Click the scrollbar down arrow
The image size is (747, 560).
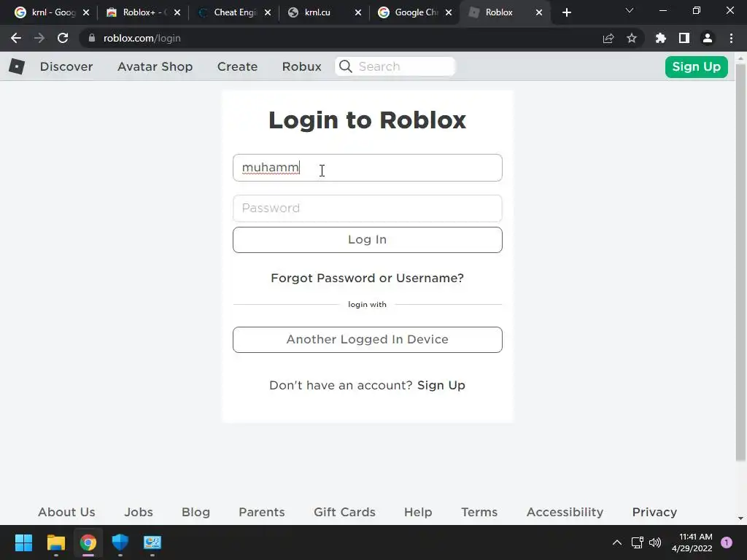click(x=740, y=518)
